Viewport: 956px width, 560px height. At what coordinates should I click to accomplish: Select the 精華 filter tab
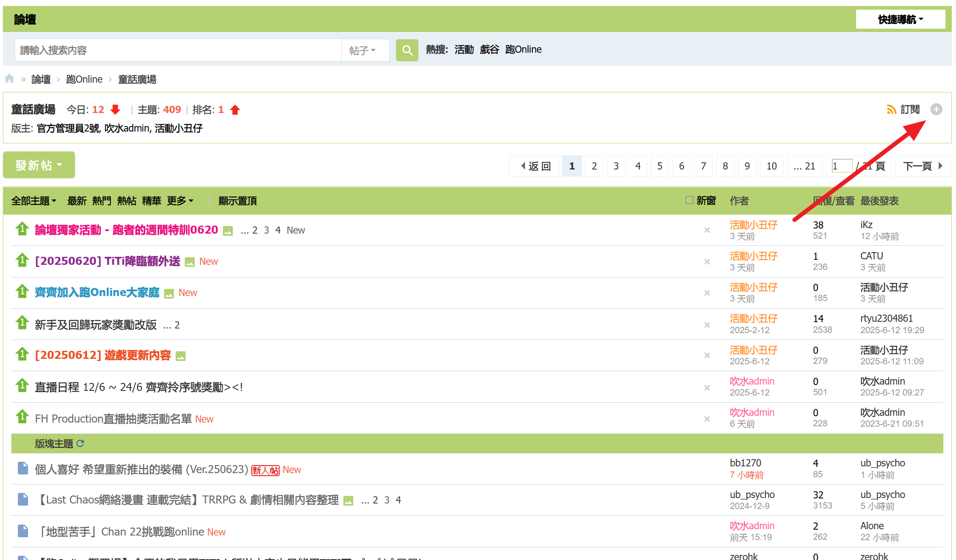[151, 201]
